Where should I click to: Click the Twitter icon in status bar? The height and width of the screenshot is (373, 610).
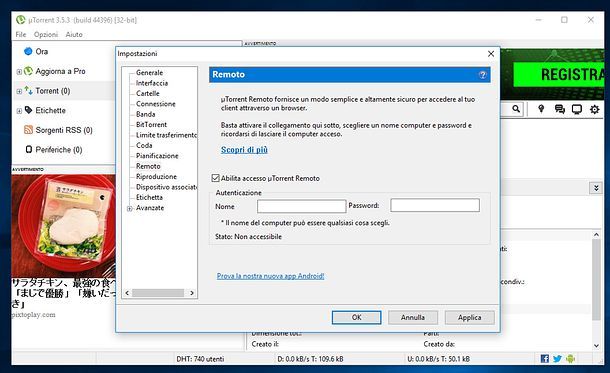[557, 359]
